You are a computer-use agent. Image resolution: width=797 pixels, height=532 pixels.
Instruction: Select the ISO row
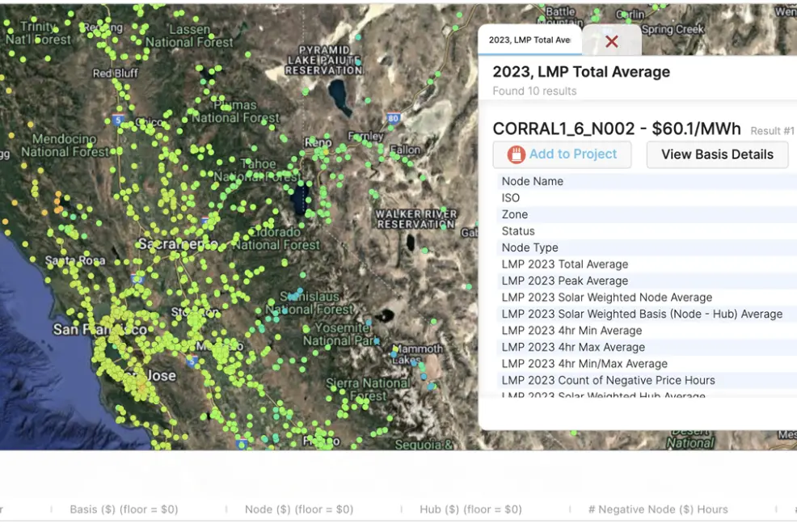tap(647, 198)
